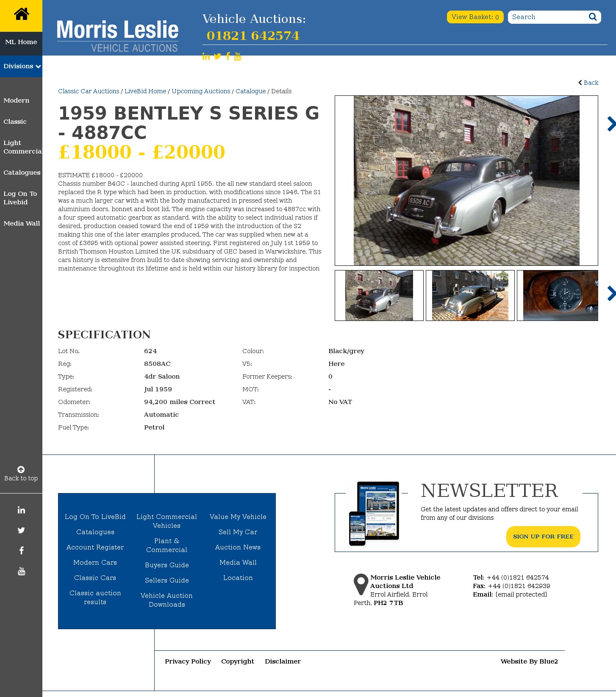Click the yellow home icon

pyautogui.click(x=21, y=14)
